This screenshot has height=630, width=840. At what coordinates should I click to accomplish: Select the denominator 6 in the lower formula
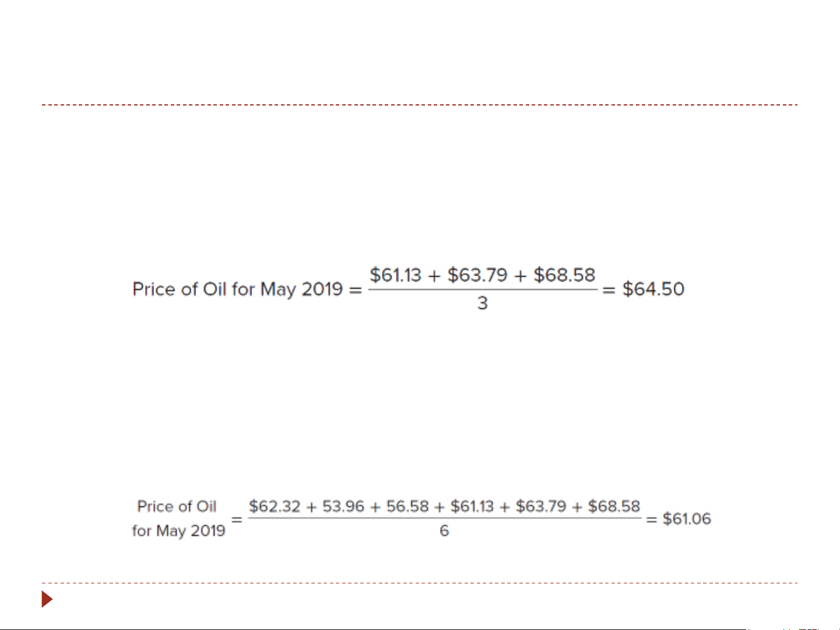point(444,531)
